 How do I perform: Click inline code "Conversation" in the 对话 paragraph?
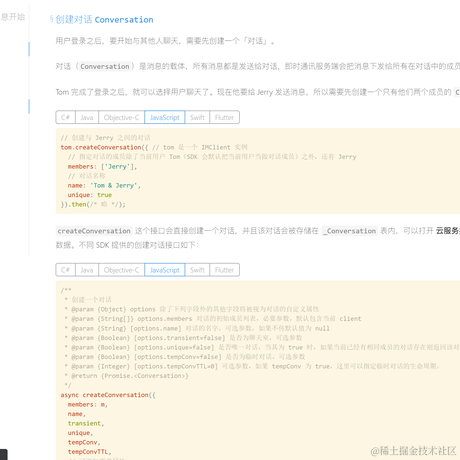[105, 66]
